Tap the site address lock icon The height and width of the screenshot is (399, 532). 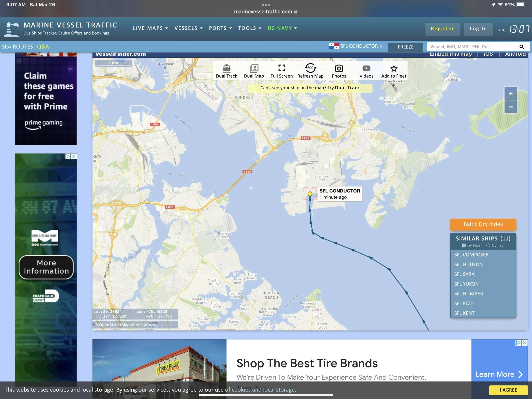click(x=295, y=12)
